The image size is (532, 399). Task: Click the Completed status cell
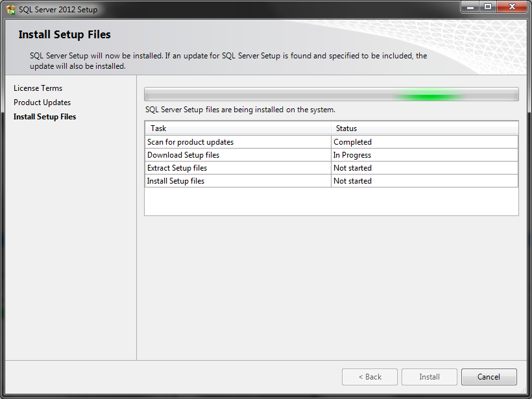(x=354, y=141)
